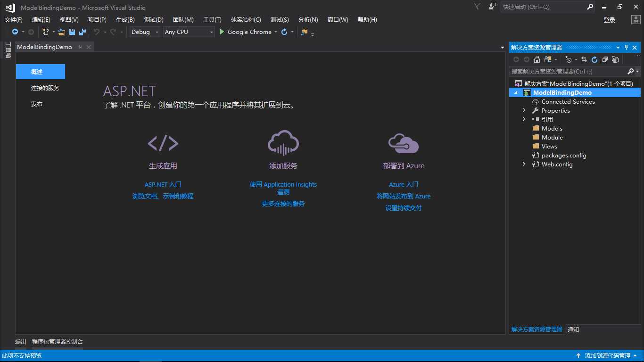Click the Save icon in the toolbar

point(72,32)
